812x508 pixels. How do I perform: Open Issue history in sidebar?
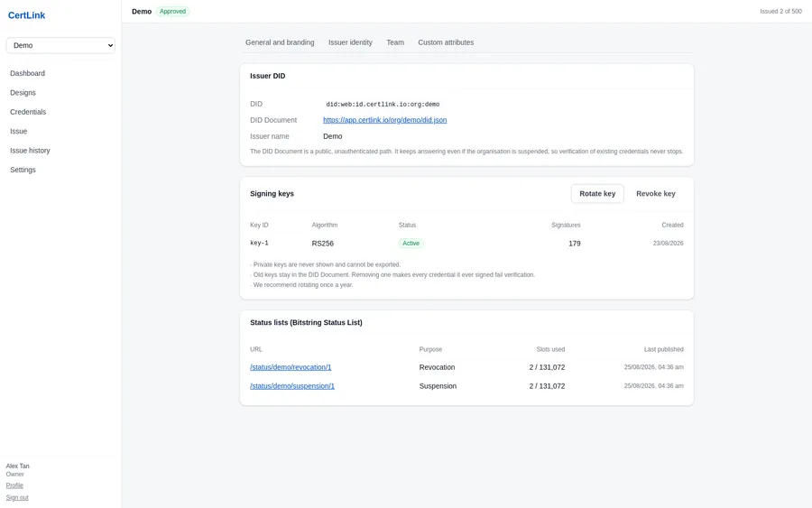(x=30, y=151)
